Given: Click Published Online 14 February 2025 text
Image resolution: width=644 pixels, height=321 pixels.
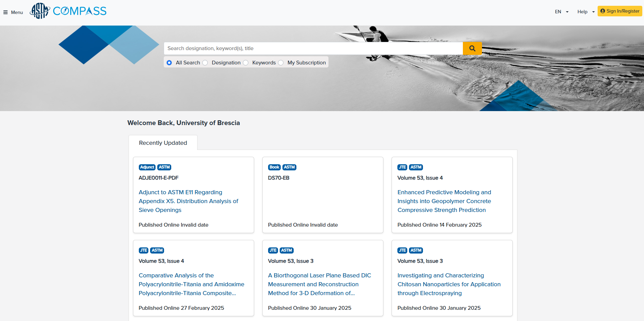Looking at the screenshot, I should (439, 225).
